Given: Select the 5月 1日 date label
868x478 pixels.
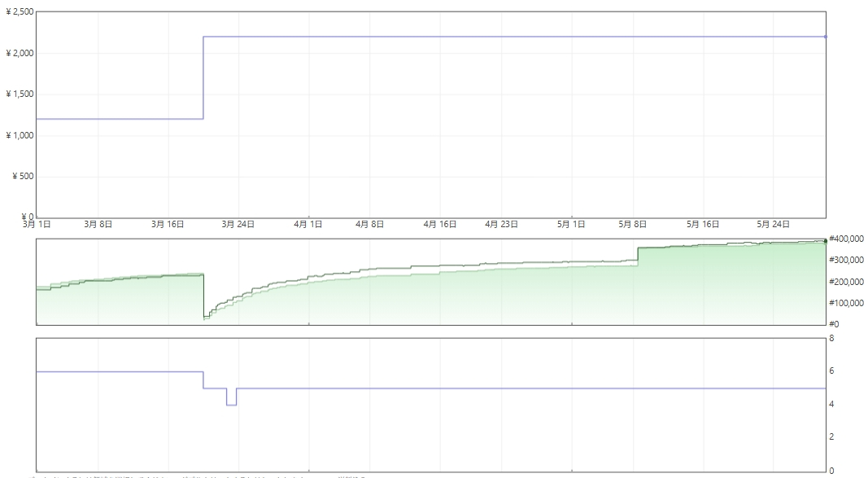Looking at the screenshot, I should coord(571,224).
